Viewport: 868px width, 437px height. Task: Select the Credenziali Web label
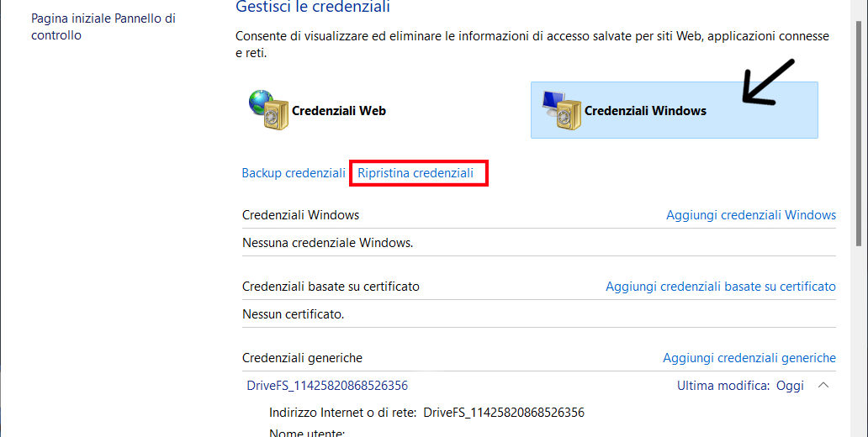[x=339, y=111]
